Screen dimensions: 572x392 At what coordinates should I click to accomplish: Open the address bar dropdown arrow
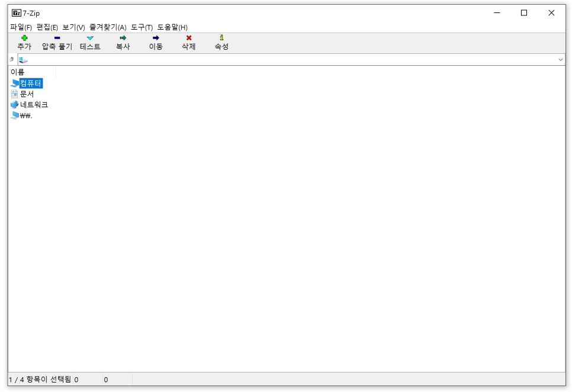click(561, 59)
